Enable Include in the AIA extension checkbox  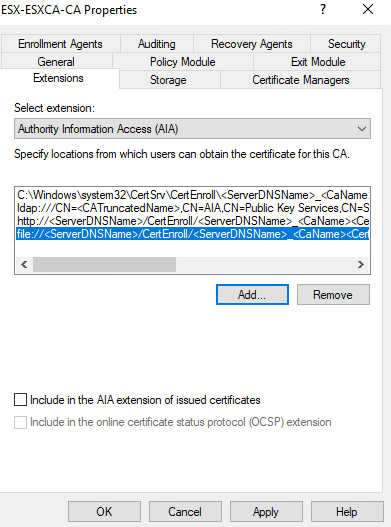[21, 400]
